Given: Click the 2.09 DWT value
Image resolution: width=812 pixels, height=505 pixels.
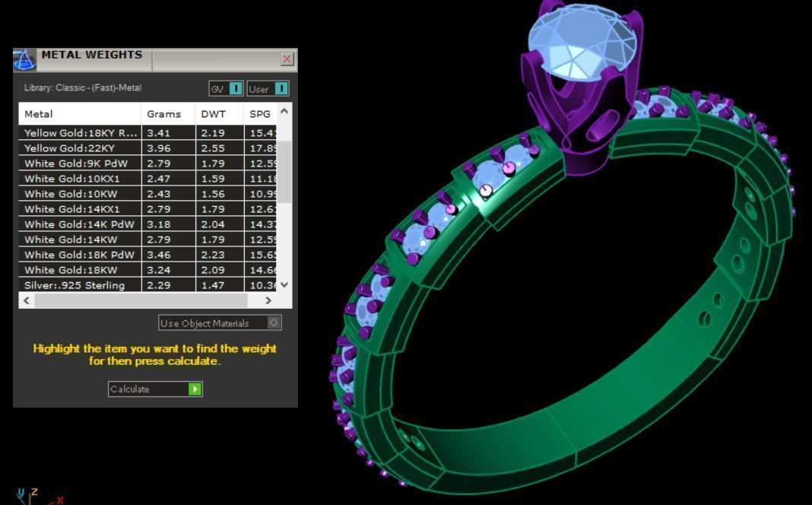Looking at the screenshot, I should [x=213, y=270].
